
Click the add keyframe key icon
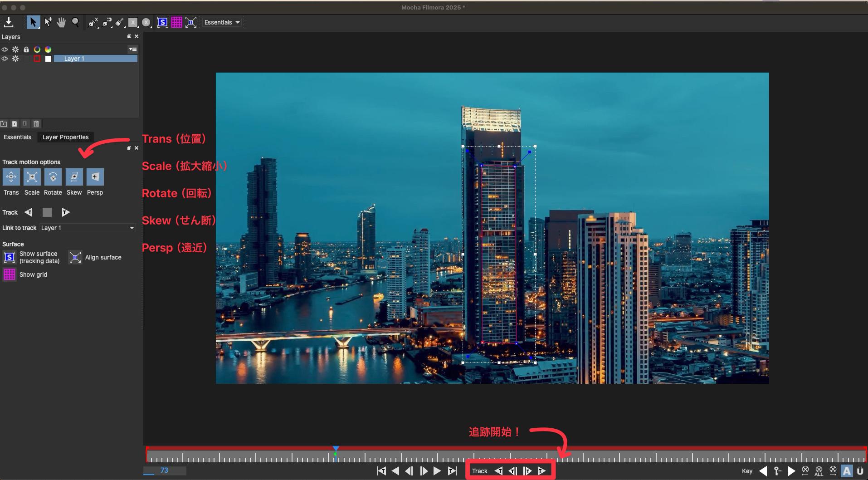[777, 471]
